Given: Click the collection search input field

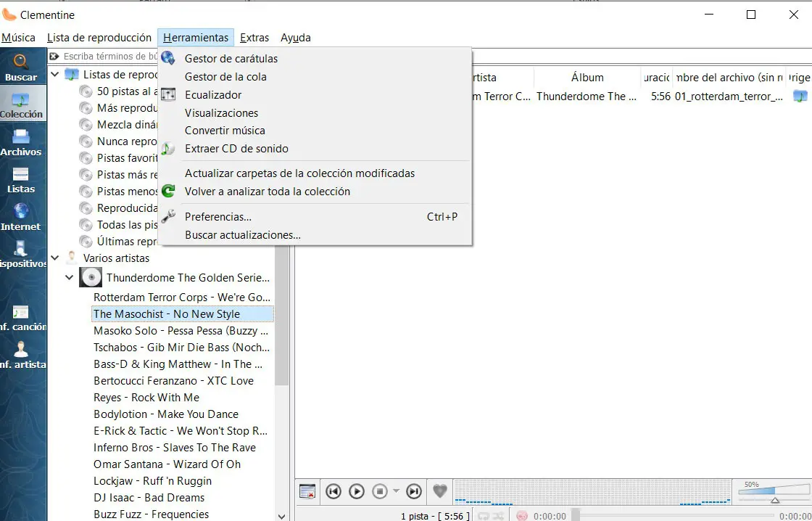Looking at the screenshot, I should tap(109, 56).
